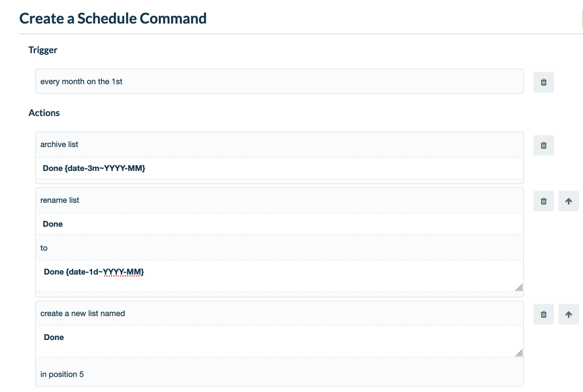Select the 'rename list' action text
The image size is (583, 392).
point(60,200)
